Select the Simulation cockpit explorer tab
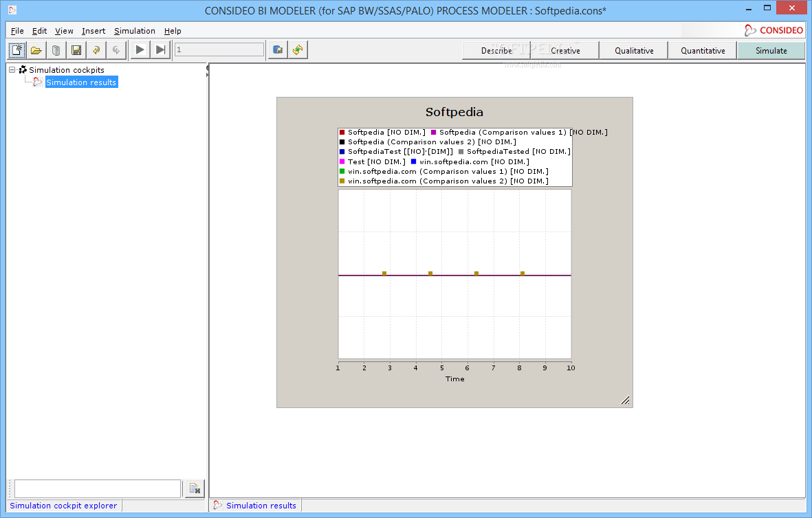This screenshot has height=518, width=812. click(x=63, y=506)
